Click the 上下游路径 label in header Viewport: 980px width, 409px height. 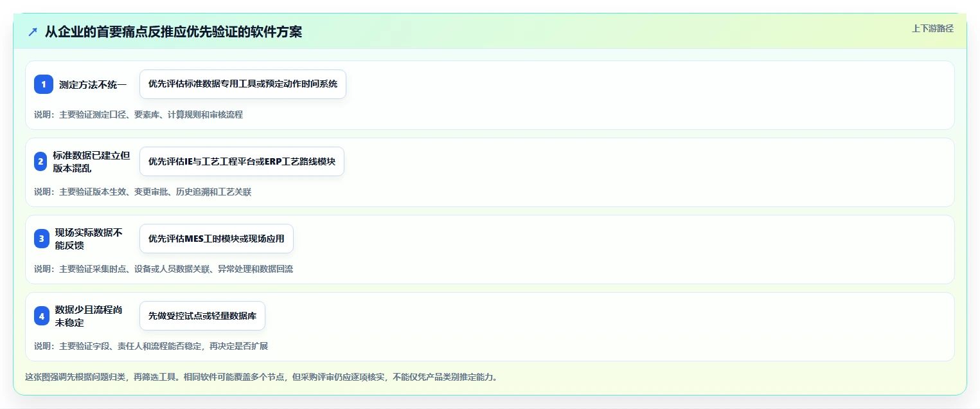coord(932,28)
